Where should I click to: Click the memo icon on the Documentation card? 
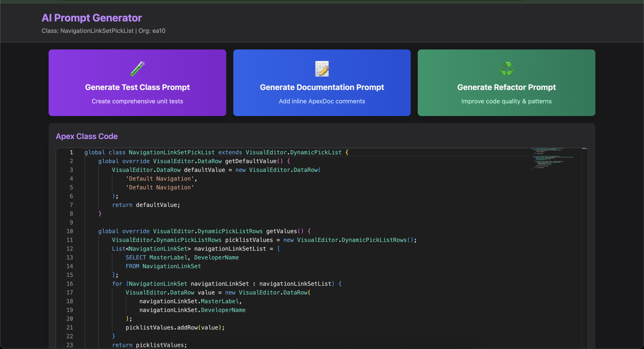pos(322,69)
